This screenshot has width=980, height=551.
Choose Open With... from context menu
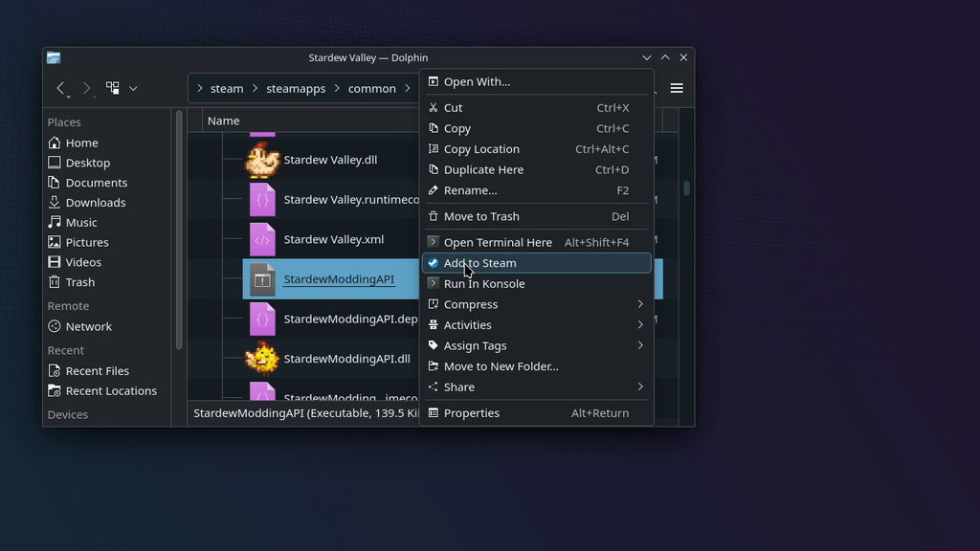536,82
